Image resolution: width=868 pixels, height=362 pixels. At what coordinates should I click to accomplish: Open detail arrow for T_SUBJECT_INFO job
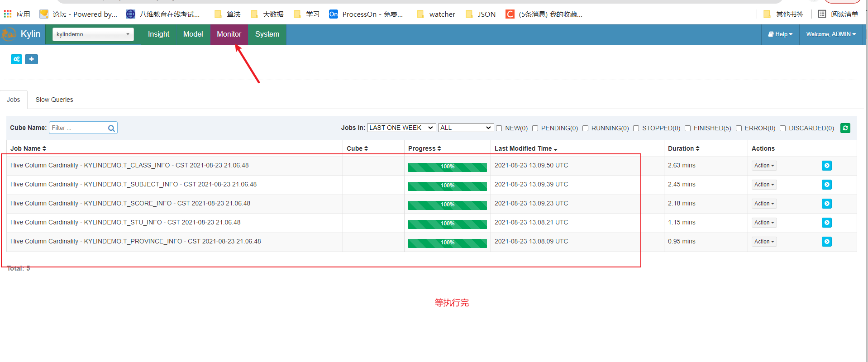tap(827, 185)
